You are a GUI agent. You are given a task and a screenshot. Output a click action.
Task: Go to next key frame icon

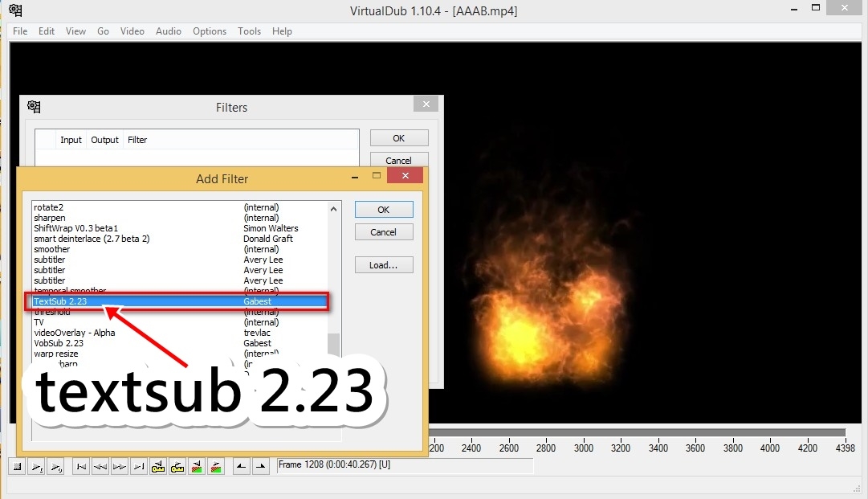(x=177, y=467)
